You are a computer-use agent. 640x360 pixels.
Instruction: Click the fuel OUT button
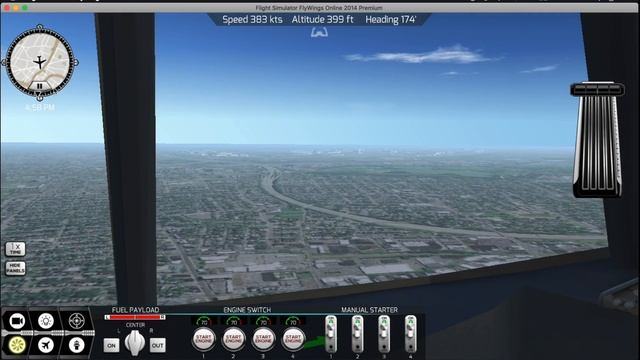(x=158, y=345)
